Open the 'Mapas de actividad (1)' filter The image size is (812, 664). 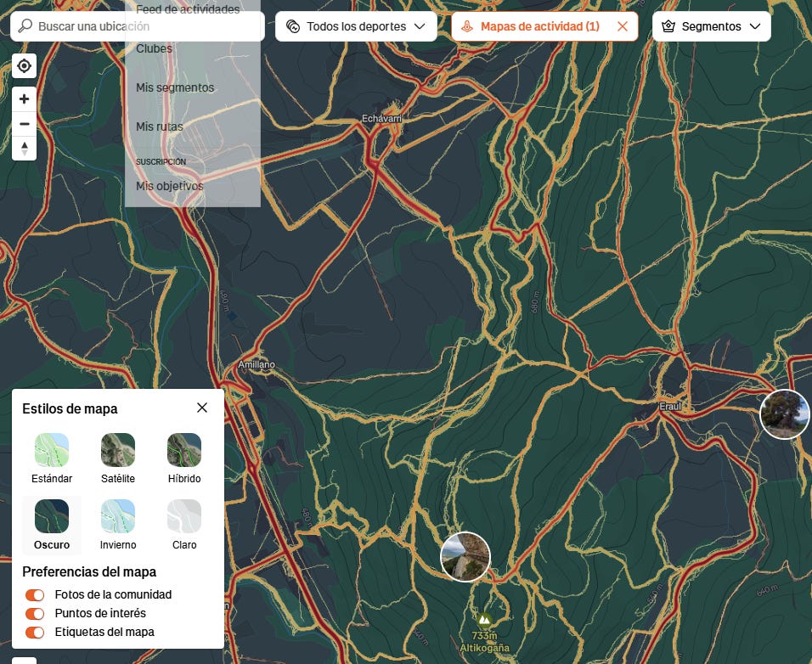[x=544, y=26]
